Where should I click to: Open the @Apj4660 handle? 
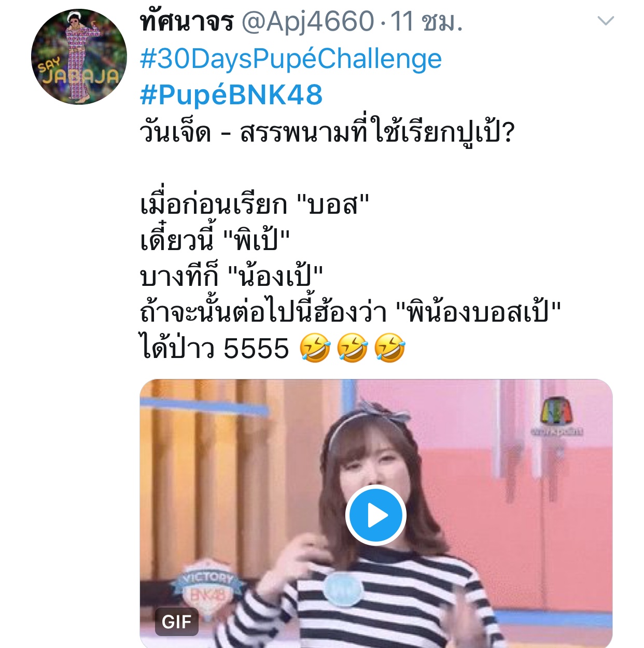point(308,22)
